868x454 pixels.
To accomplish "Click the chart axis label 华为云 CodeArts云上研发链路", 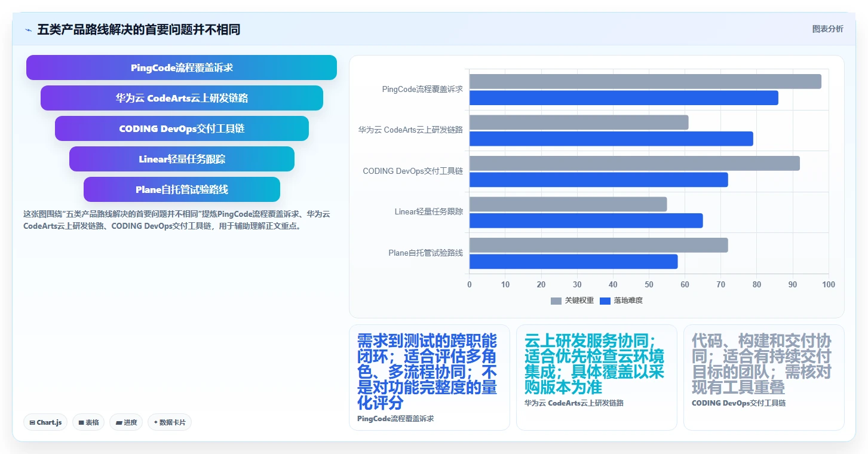I will [410, 130].
